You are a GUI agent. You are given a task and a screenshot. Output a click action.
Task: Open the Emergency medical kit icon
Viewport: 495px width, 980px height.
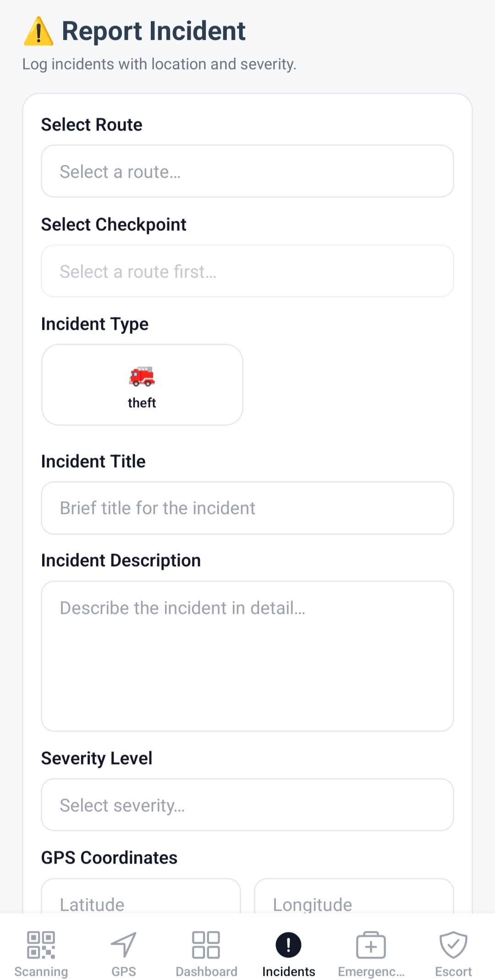tap(371, 945)
